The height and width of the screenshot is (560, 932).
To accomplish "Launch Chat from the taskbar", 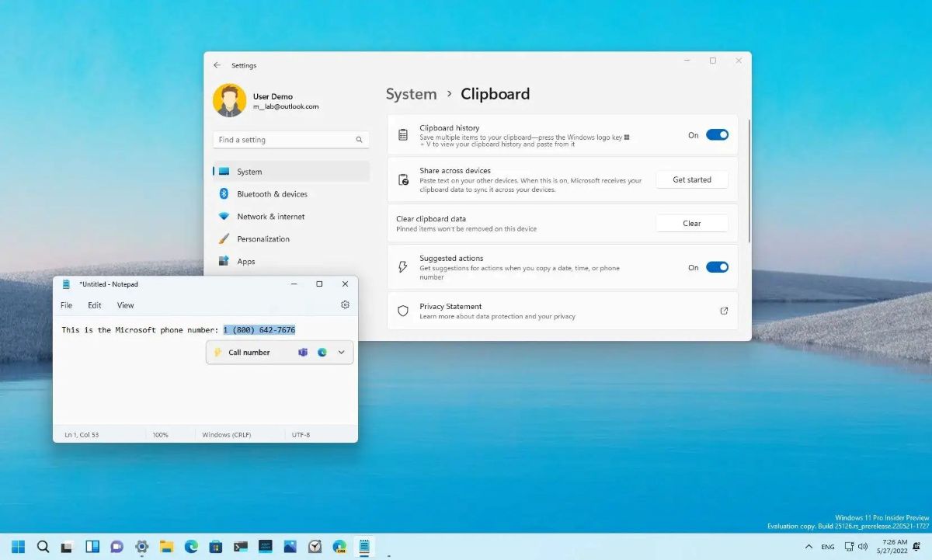I will [116, 547].
